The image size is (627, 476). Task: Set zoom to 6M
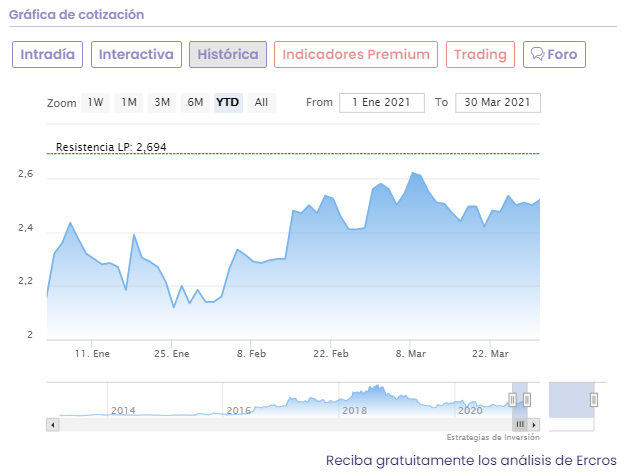195,102
